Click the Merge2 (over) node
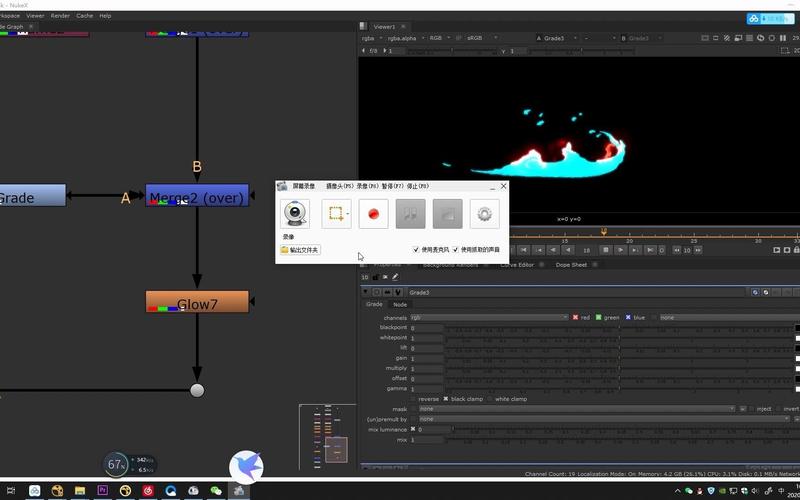 197,195
